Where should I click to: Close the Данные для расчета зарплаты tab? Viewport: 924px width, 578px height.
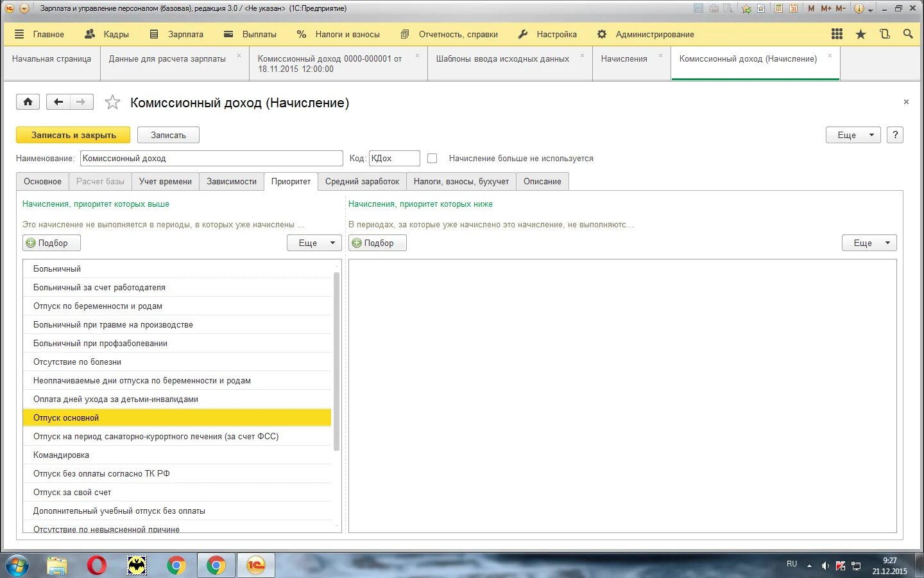tap(239, 56)
